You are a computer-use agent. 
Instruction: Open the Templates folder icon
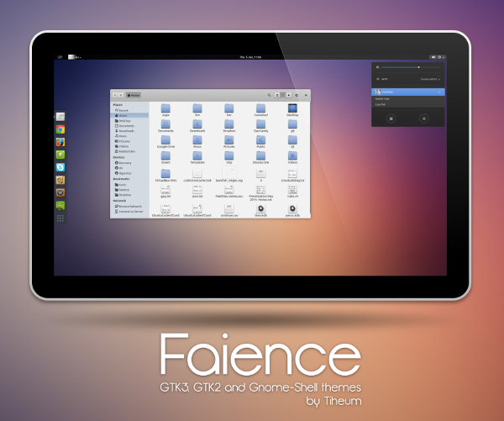point(197,155)
